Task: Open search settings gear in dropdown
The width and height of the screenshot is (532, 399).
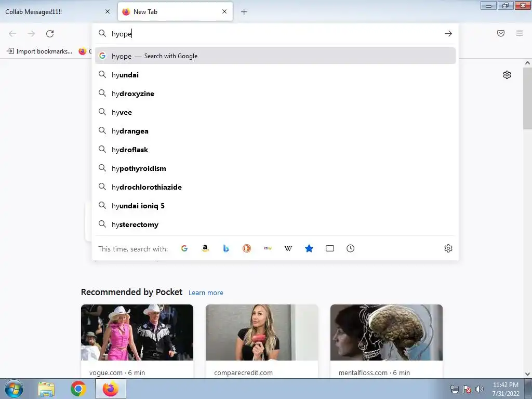Action: (448, 248)
